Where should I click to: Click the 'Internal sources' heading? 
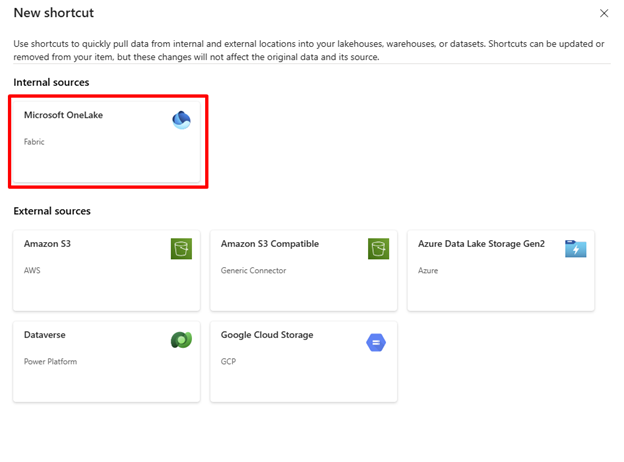pyautogui.click(x=51, y=82)
